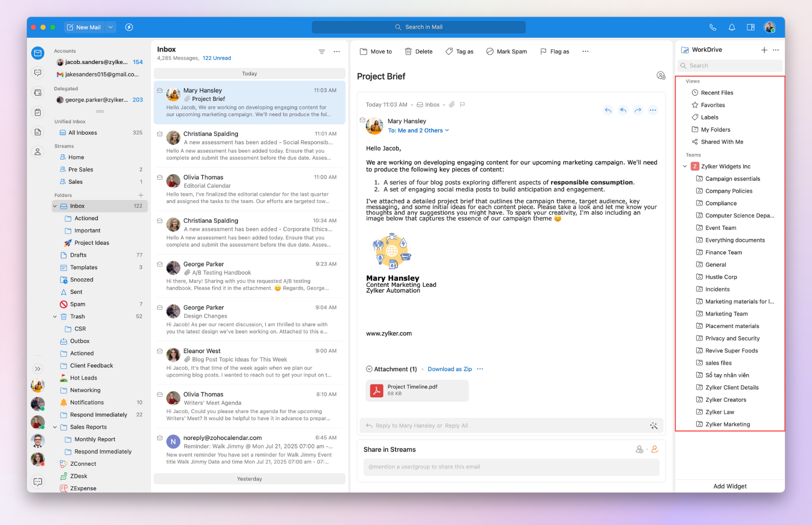Viewport: 812px width, 525px height.
Task: Click the AI sparkle icon in reply bar
Action: 654,426
